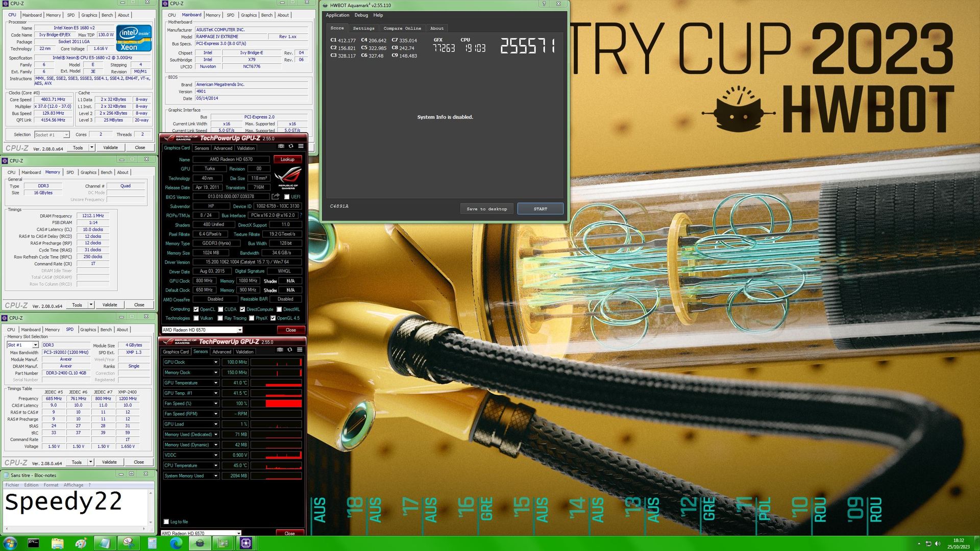This screenshot has width=980, height=551.
Task: Open Application menu in HWBOT Aquamark
Action: 338,15
